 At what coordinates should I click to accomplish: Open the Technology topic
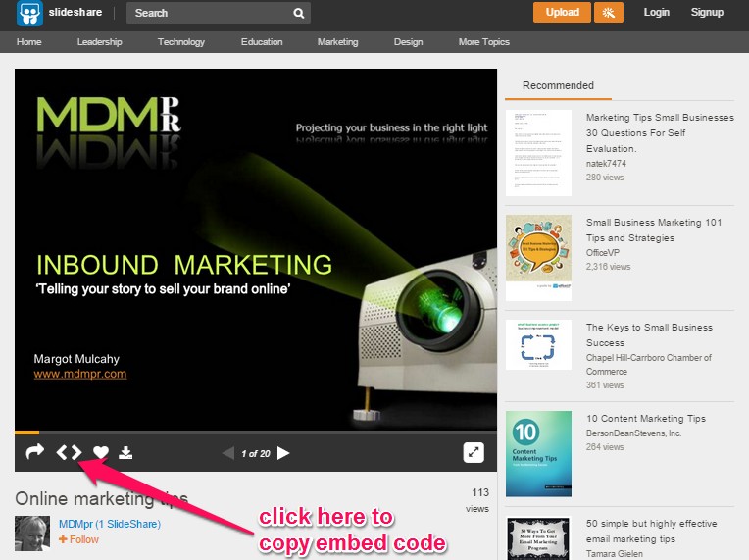coord(181,42)
